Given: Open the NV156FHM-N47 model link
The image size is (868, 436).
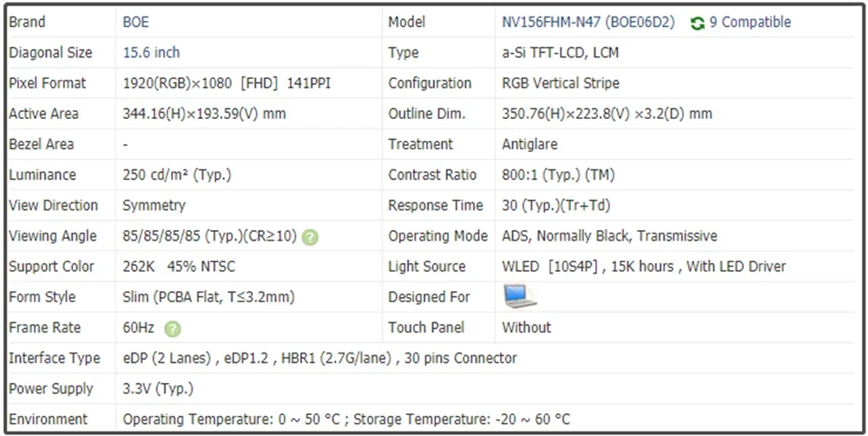Looking at the screenshot, I should tap(588, 23).
